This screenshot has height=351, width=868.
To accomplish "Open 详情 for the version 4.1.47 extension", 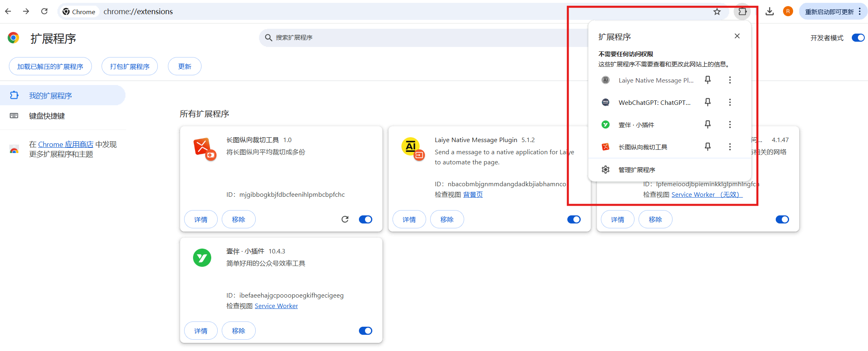I will click(x=618, y=219).
